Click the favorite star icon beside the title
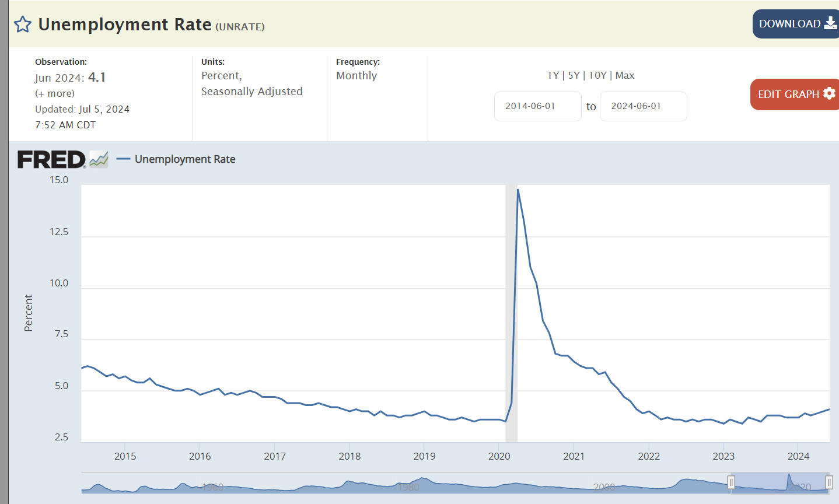This screenshot has height=504, width=839. click(x=23, y=24)
